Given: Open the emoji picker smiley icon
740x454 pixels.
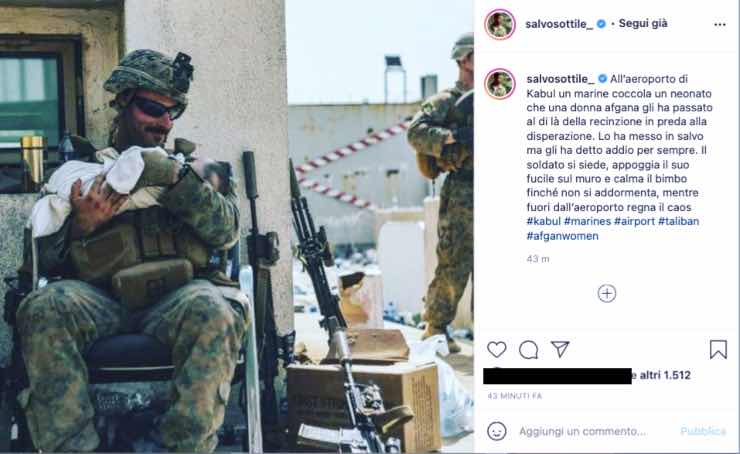Looking at the screenshot, I should click(x=496, y=431).
